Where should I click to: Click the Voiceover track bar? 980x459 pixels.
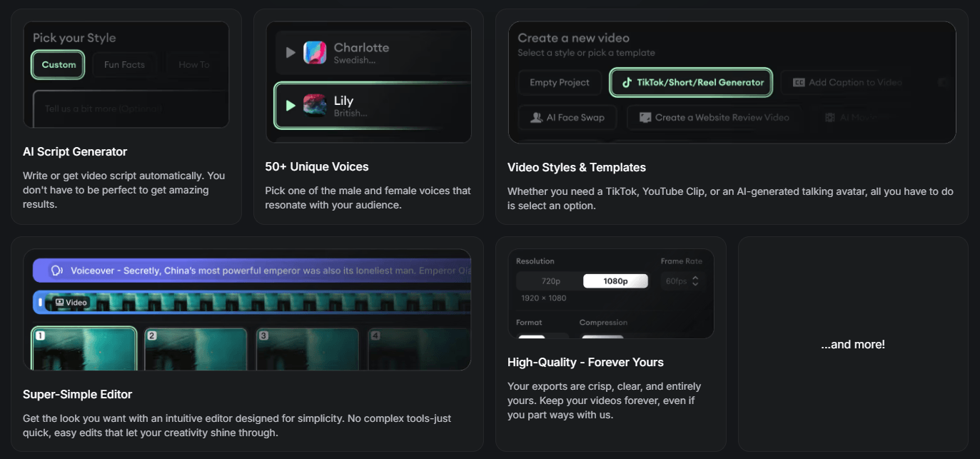pos(252,271)
